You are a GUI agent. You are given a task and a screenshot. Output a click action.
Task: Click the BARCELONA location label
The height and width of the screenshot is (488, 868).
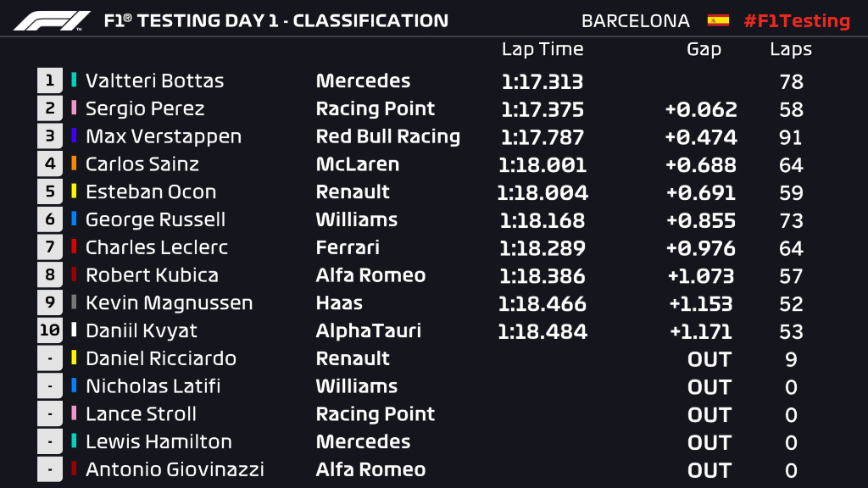pyautogui.click(x=636, y=21)
